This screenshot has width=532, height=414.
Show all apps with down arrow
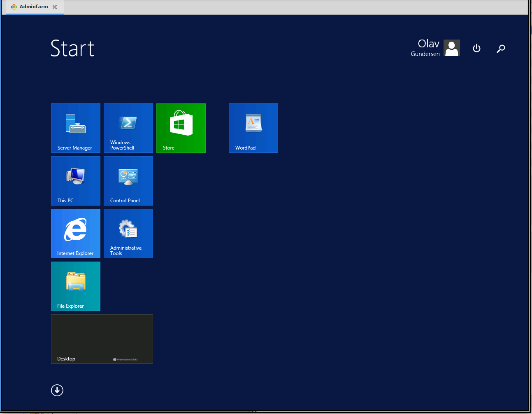(57, 390)
